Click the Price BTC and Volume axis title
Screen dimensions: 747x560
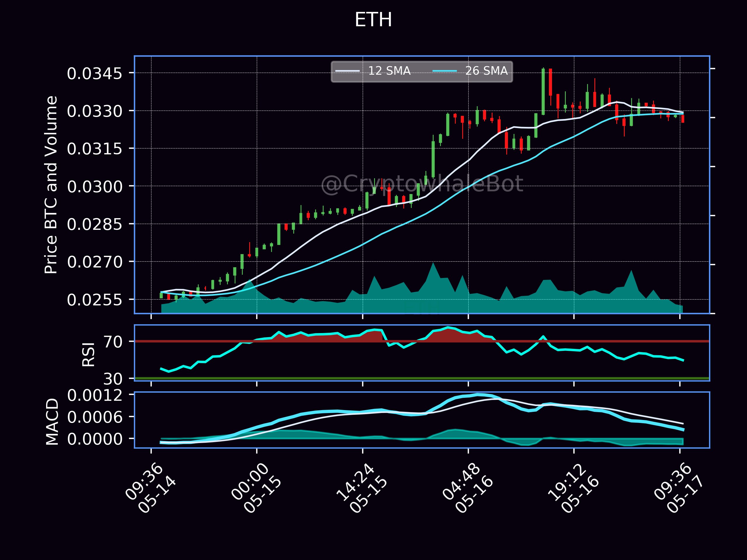click(51, 185)
